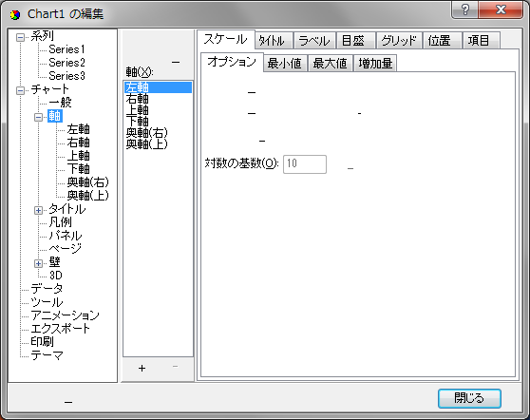Collapse the チャート tree node

coord(21,90)
